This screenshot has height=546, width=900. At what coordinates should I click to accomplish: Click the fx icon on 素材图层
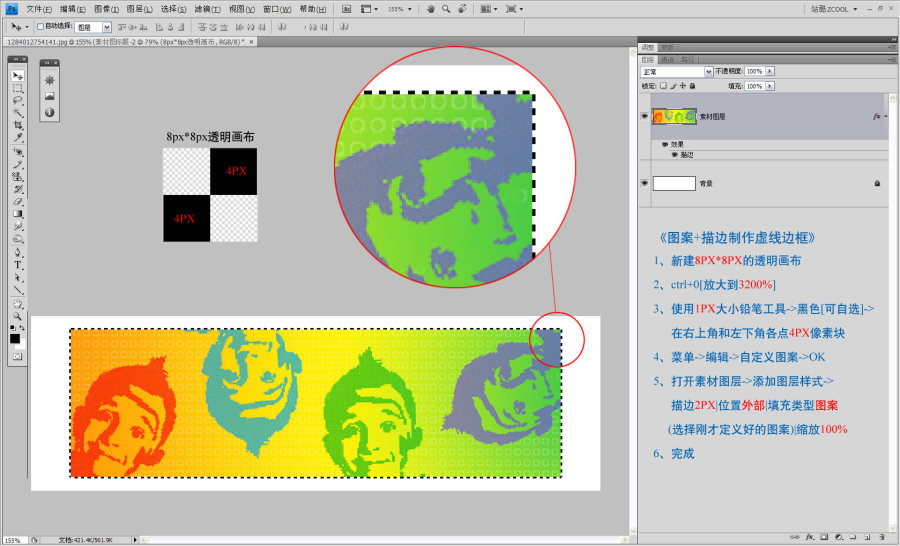pyautogui.click(x=876, y=117)
